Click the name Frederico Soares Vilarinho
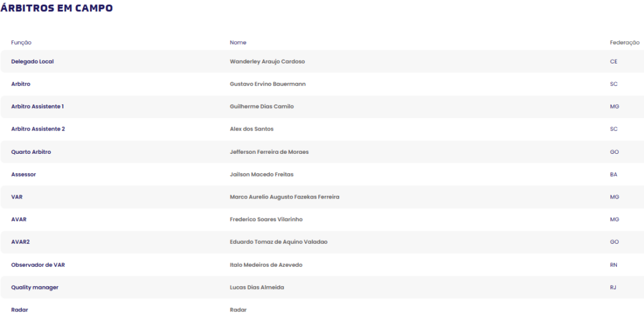 [x=266, y=220]
